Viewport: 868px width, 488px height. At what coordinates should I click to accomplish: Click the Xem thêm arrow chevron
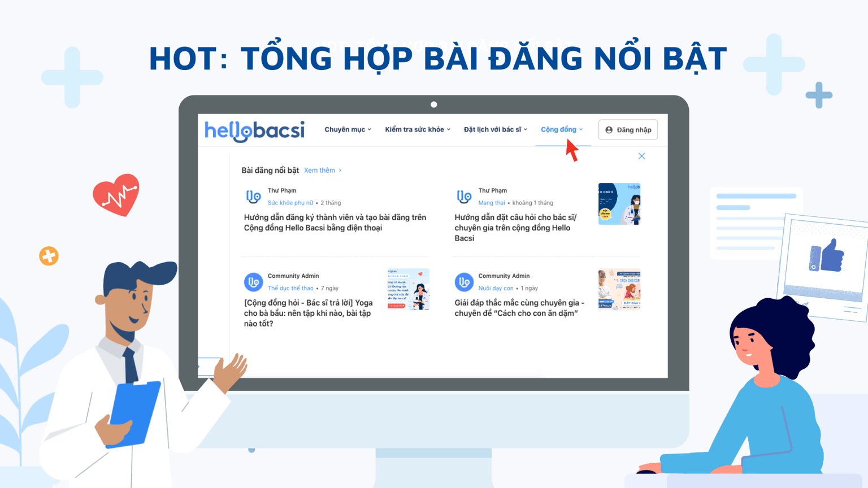point(340,170)
